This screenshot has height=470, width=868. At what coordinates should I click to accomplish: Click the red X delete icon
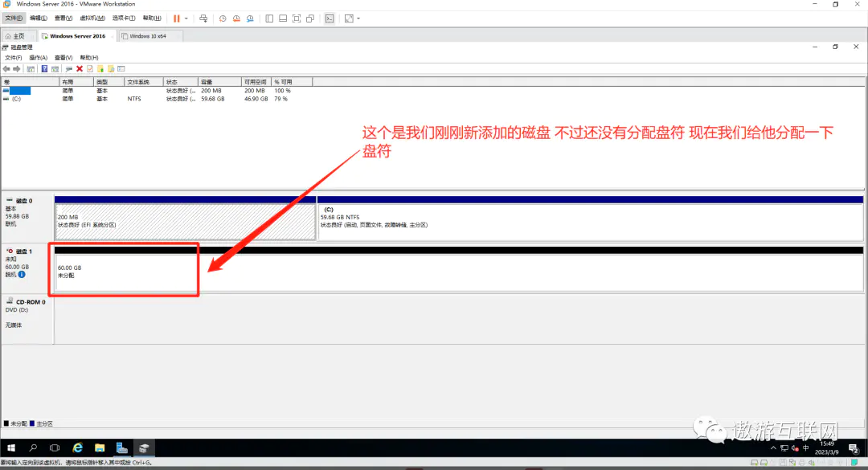pos(79,69)
